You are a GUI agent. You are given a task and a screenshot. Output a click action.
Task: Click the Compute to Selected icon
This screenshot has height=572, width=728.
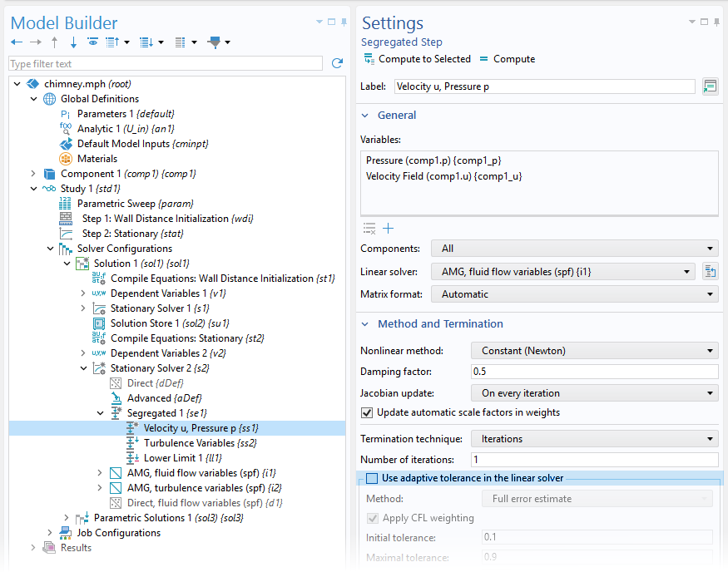369,59
